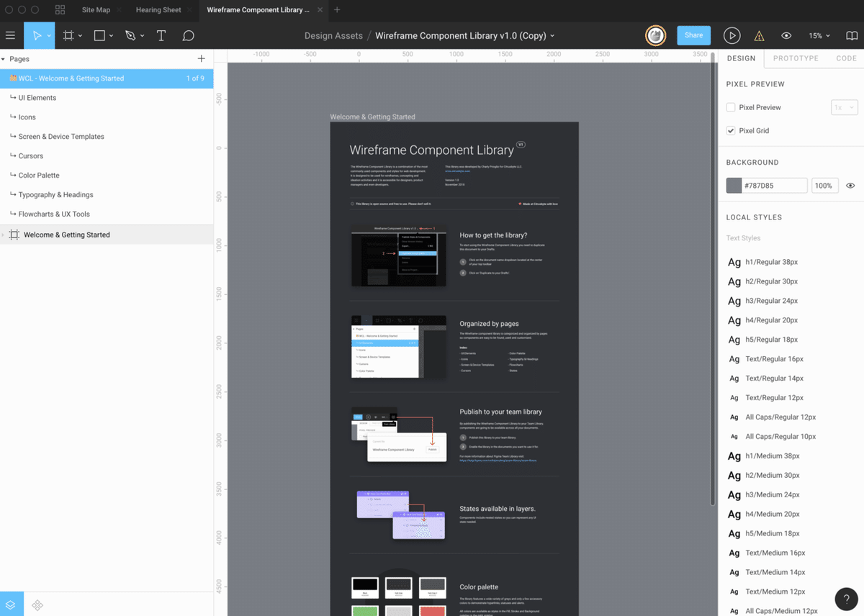The width and height of the screenshot is (864, 616).
Task: Open the Code panel tab
Action: pyautogui.click(x=846, y=58)
